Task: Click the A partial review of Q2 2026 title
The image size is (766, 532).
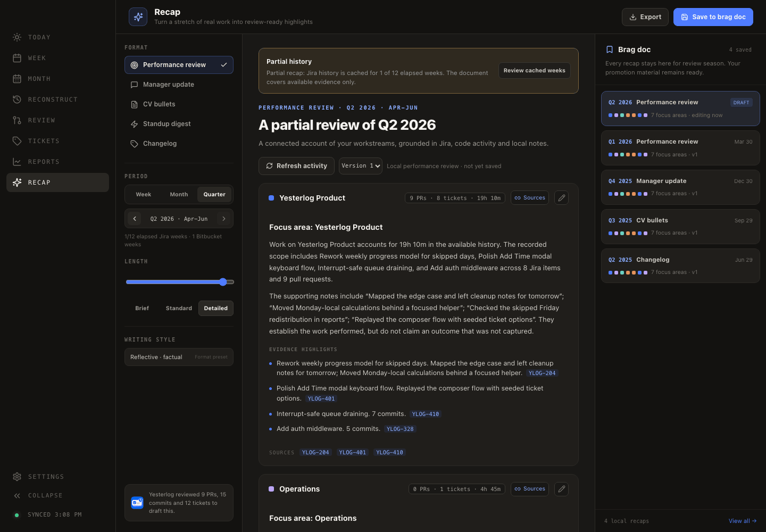Action: pyautogui.click(x=347, y=125)
